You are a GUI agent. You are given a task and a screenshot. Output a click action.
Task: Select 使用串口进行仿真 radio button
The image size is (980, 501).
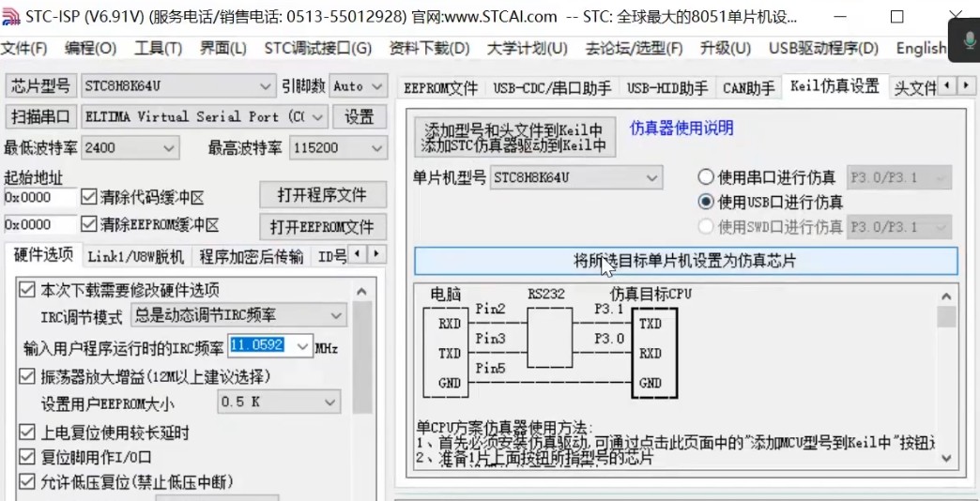tap(706, 177)
